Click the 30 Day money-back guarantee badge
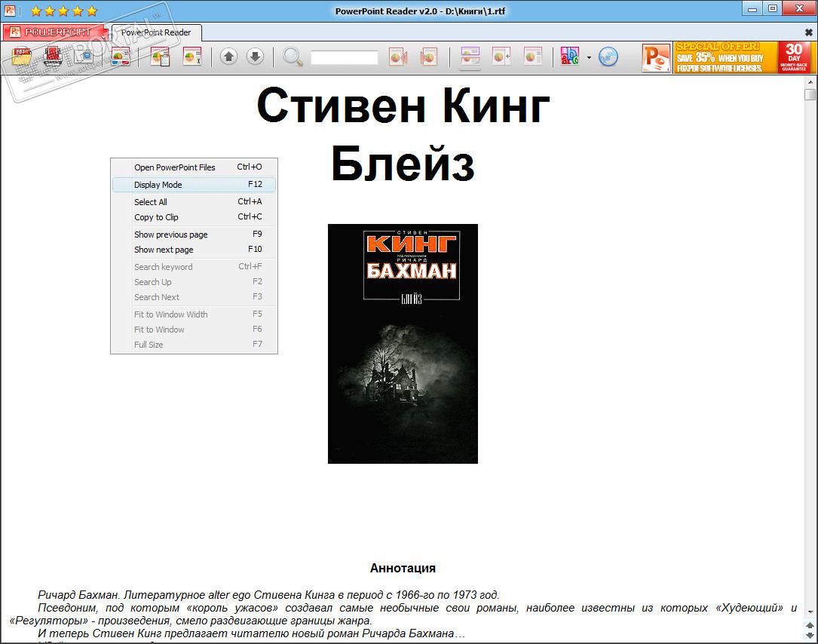818x644 pixels. (x=794, y=57)
